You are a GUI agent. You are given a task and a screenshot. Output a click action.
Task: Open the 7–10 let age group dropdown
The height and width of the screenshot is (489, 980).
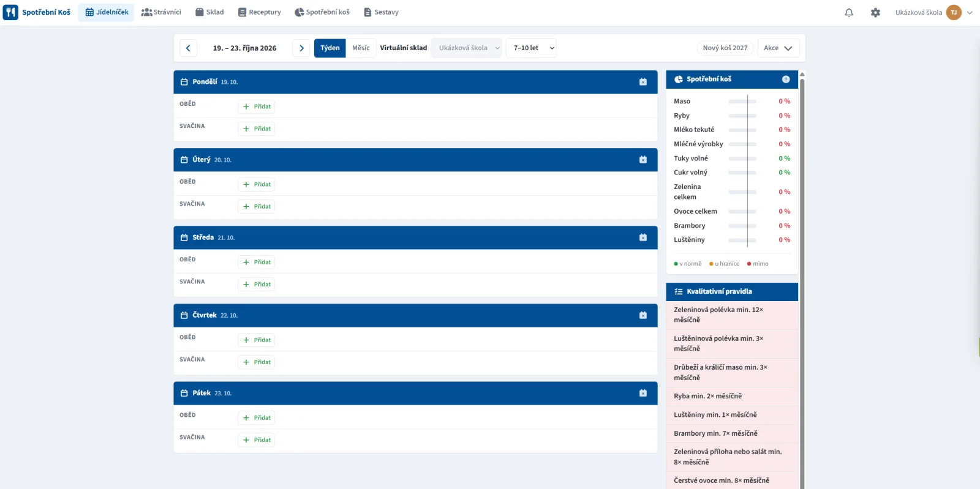[531, 48]
